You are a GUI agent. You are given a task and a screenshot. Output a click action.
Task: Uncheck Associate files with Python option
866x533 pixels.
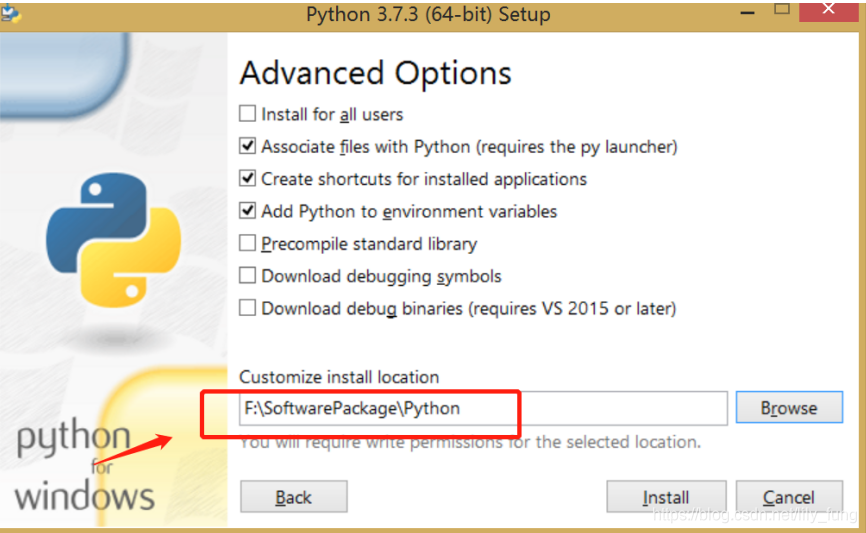pos(247,146)
